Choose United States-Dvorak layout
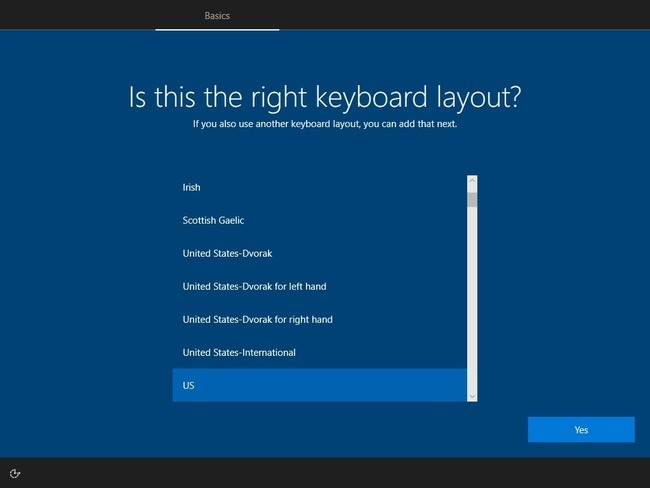Screen dimensions: 650x488 point(320,253)
